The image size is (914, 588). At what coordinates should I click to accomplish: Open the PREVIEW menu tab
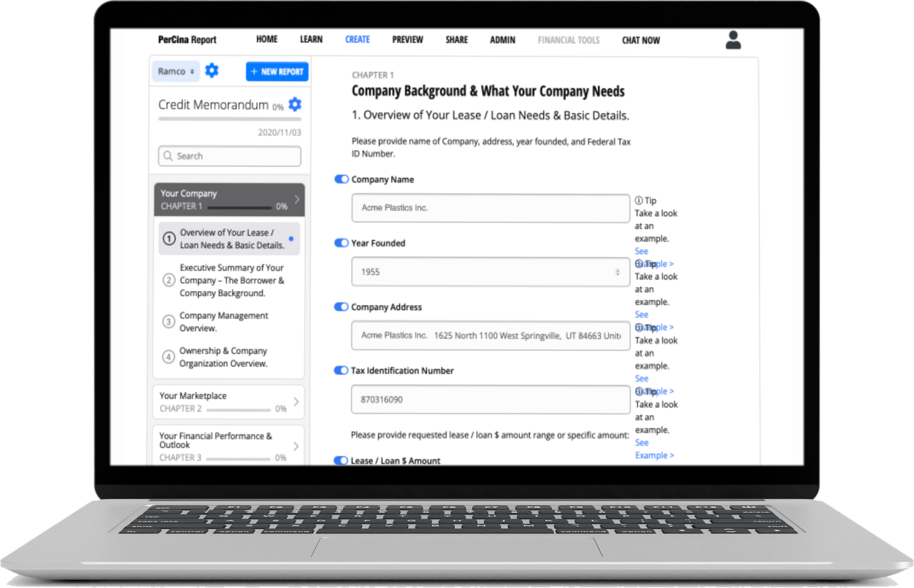click(407, 40)
